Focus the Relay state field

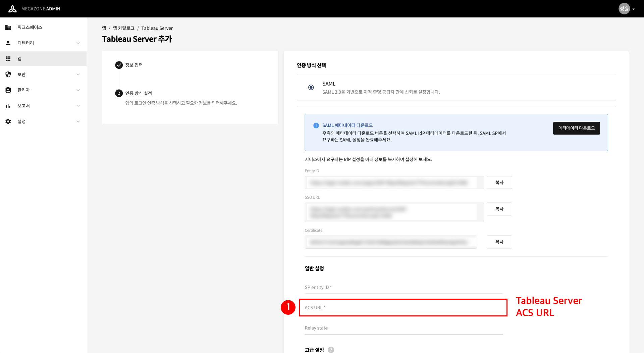pos(404,328)
